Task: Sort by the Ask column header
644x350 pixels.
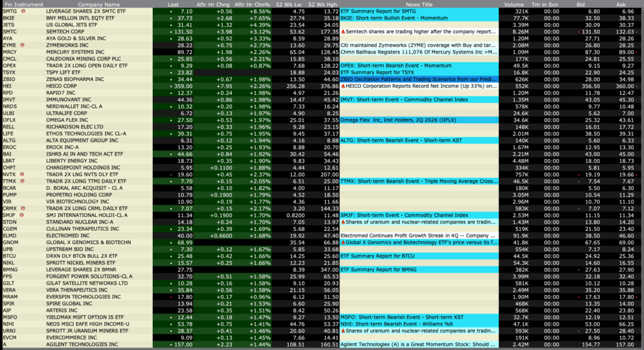Action: [621, 4]
